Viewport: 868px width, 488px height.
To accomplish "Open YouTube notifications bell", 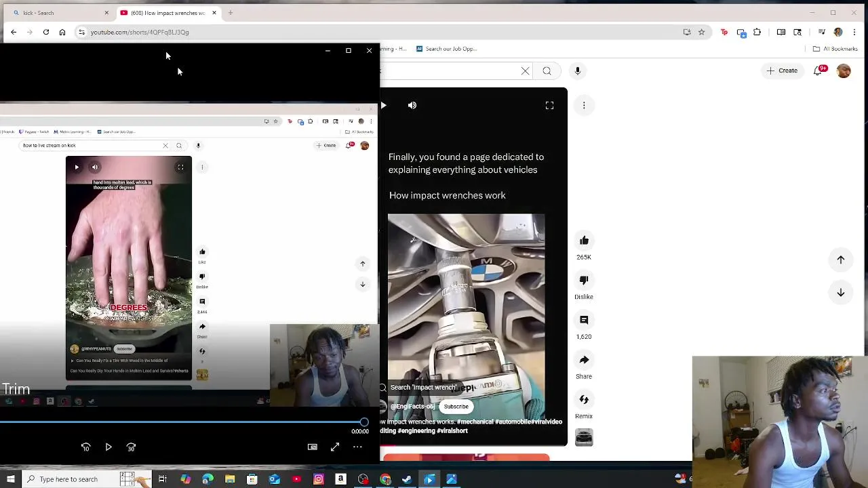I will (x=818, y=70).
